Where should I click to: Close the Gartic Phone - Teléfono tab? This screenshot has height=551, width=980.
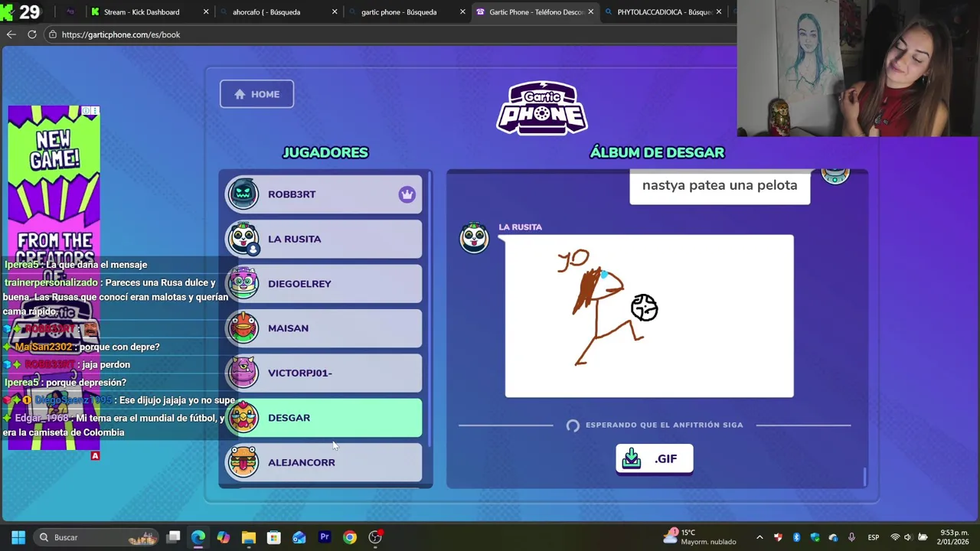click(591, 12)
